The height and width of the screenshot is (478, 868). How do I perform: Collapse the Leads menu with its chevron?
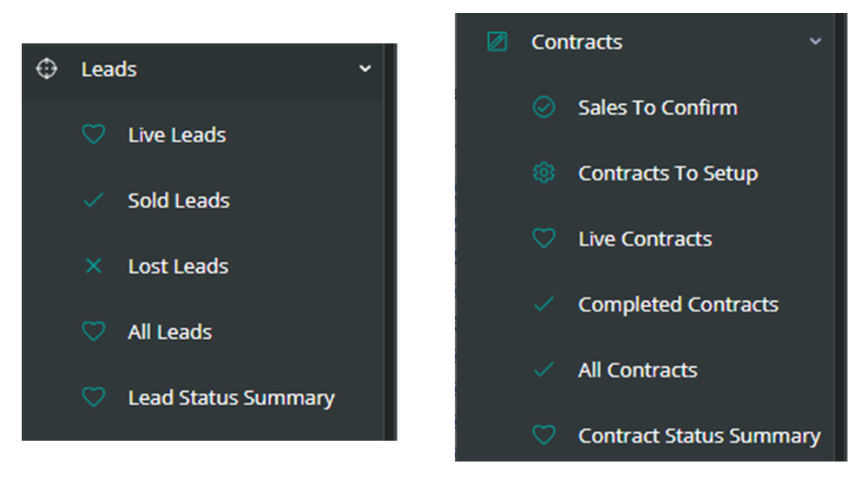365,69
